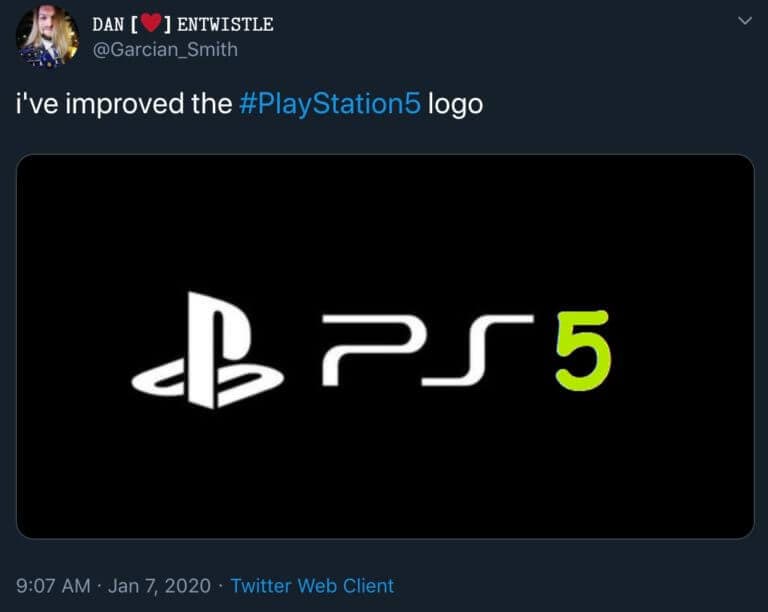768x612 pixels.
Task: Open the tweet options chevron menu
Action: (x=744, y=21)
